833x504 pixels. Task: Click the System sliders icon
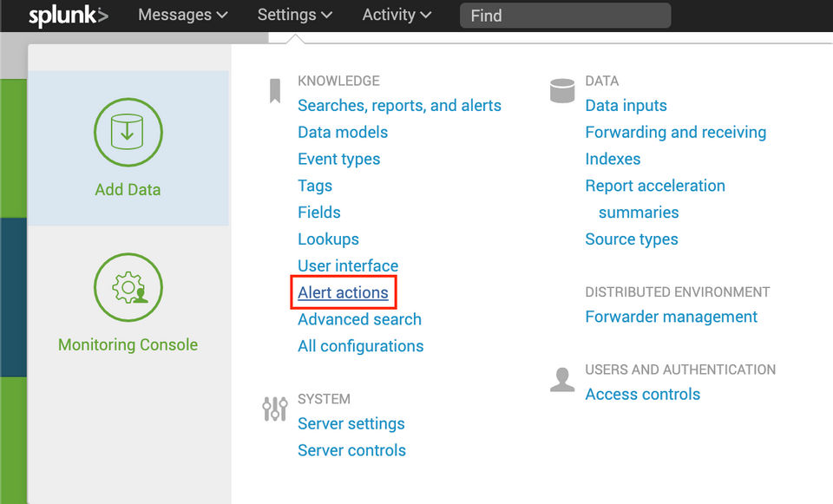tap(274, 409)
